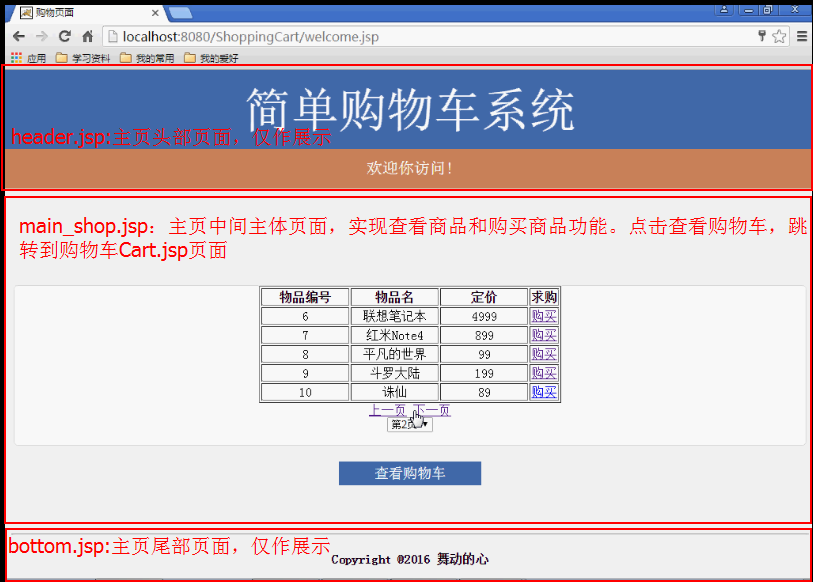The image size is (813, 582).
Task: Go to next page via 下一页
Action: [432, 410]
